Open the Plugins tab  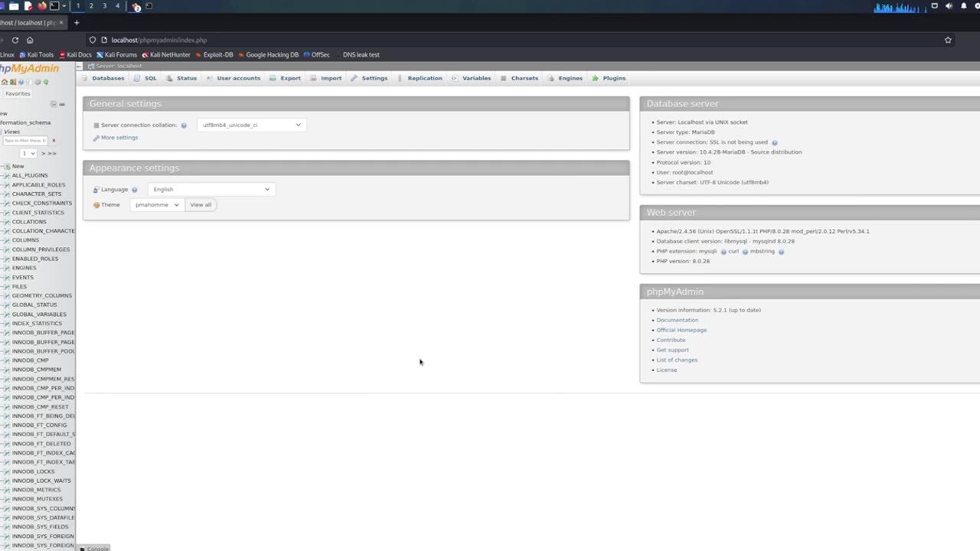coord(609,78)
